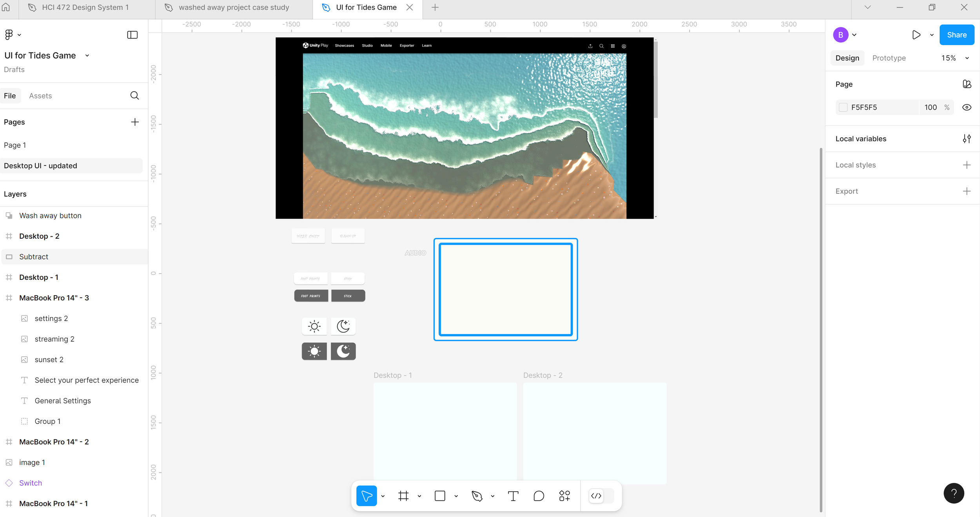Switch to the Assets tab
Image resolution: width=980 pixels, height=517 pixels.
pyautogui.click(x=40, y=96)
